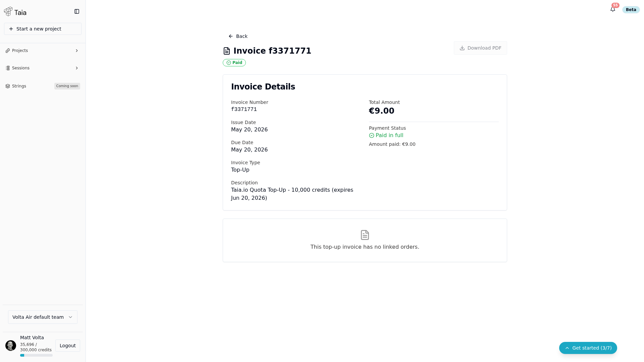Screen dimensions: 644x362
Task: Open Projects in the sidebar
Action: pyautogui.click(x=43, y=51)
